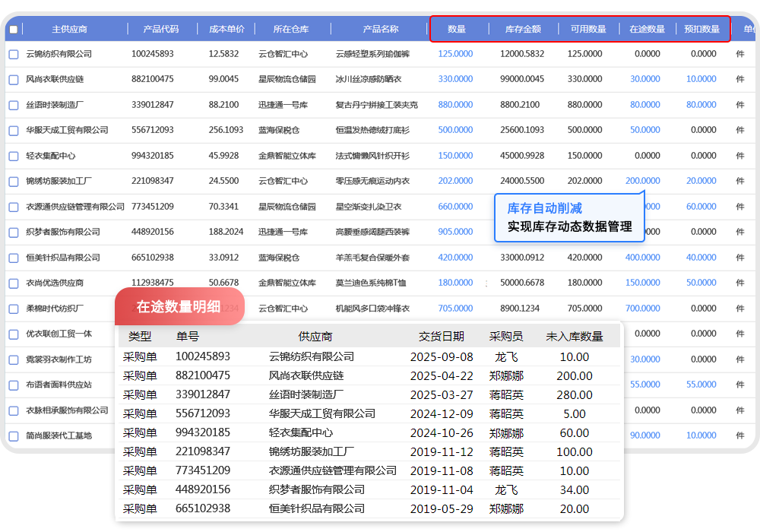Open quantity link 880.0000
760x532 pixels.
(455, 105)
